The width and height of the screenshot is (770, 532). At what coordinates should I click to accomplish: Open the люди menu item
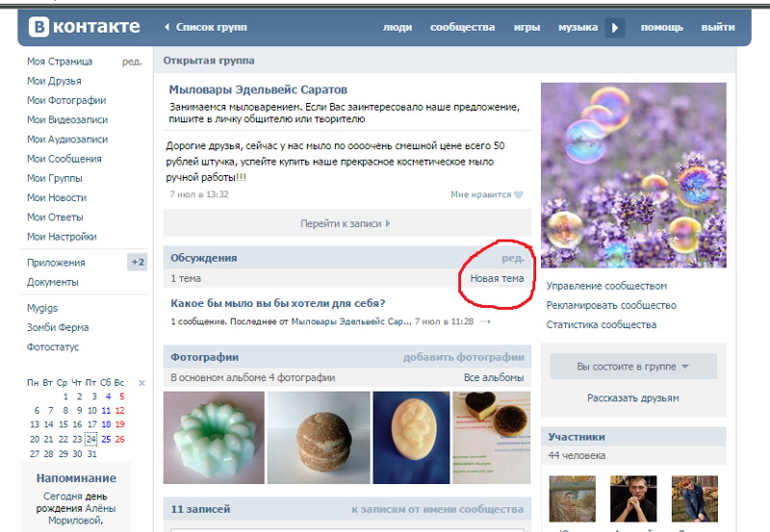[x=398, y=28]
